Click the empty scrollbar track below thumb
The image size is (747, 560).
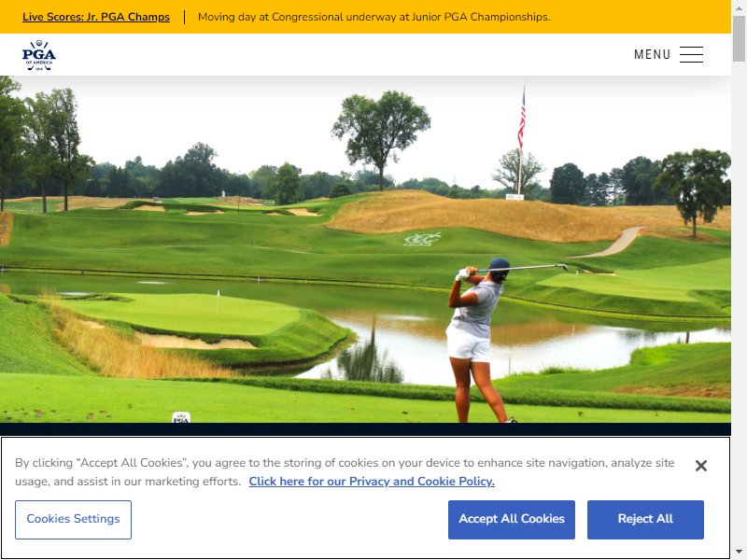click(x=739, y=305)
